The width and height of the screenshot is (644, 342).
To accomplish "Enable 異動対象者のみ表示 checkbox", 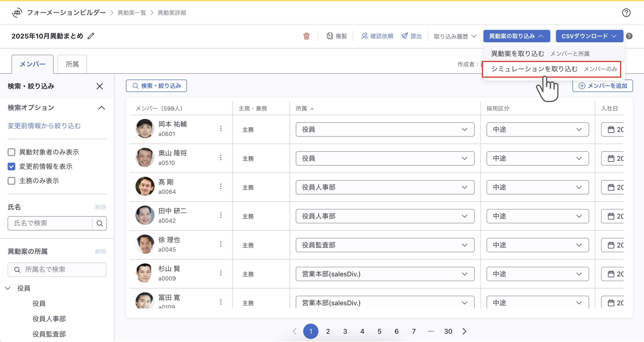I will pyautogui.click(x=11, y=152).
